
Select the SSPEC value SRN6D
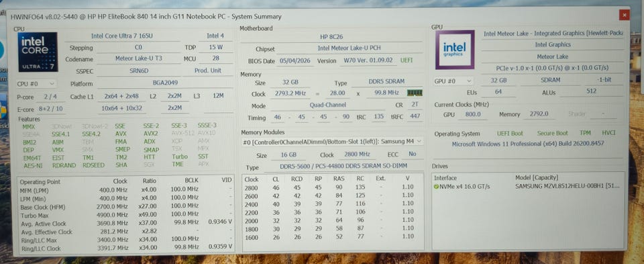(138, 71)
